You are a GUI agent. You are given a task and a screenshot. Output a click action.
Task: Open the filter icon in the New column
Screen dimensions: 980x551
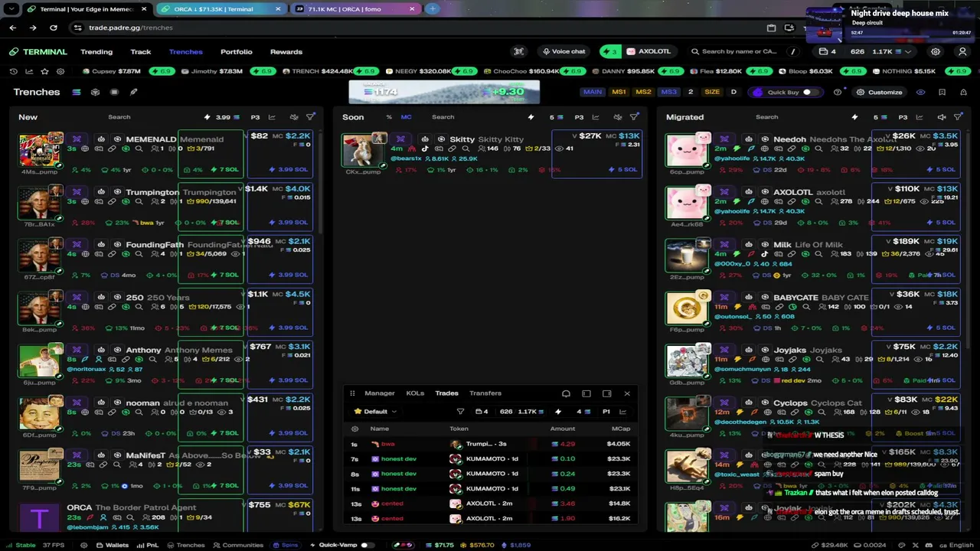pos(310,117)
